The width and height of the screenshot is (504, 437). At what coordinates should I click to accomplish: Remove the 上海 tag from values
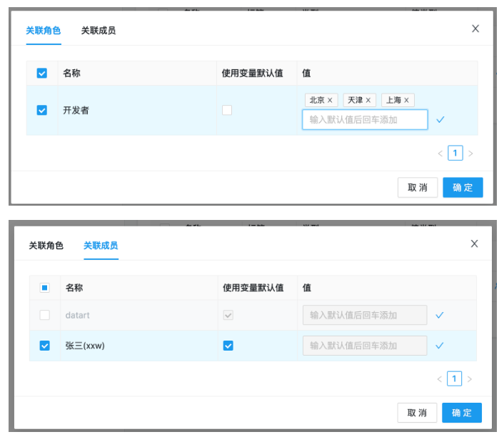(x=406, y=101)
